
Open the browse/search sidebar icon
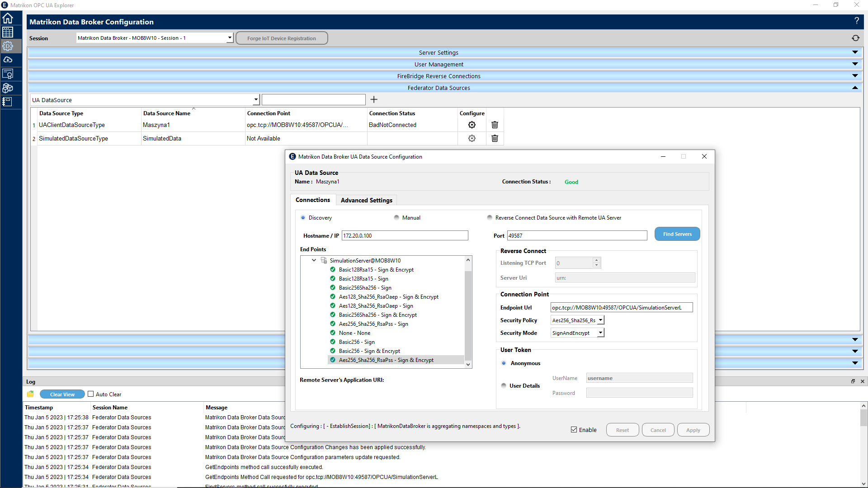(8, 74)
